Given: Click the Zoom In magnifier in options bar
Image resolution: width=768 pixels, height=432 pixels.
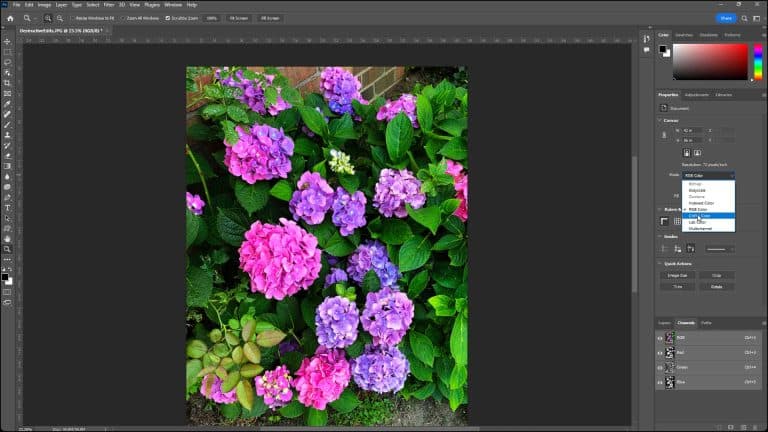Looking at the screenshot, I should pyautogui.click(x=48, y=18).
